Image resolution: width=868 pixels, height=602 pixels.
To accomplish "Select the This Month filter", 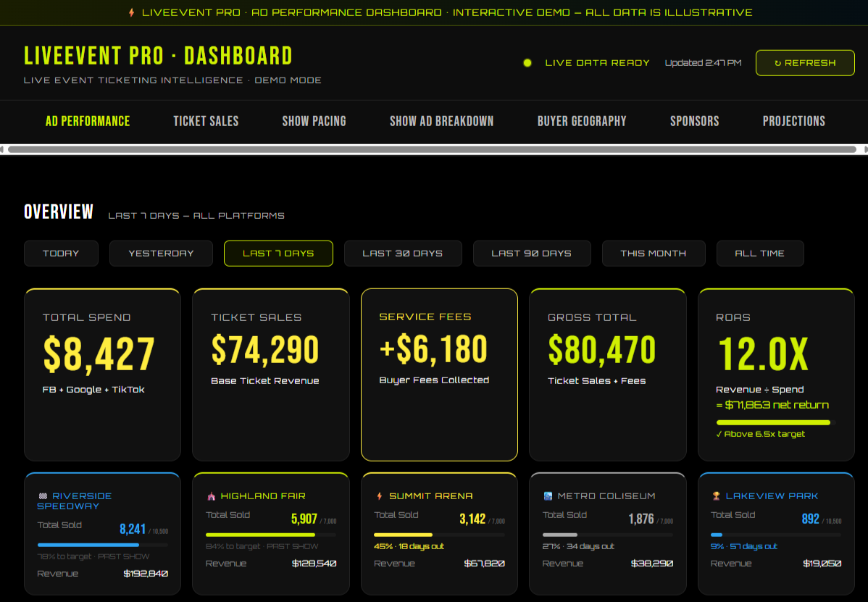I will point(654,254).
